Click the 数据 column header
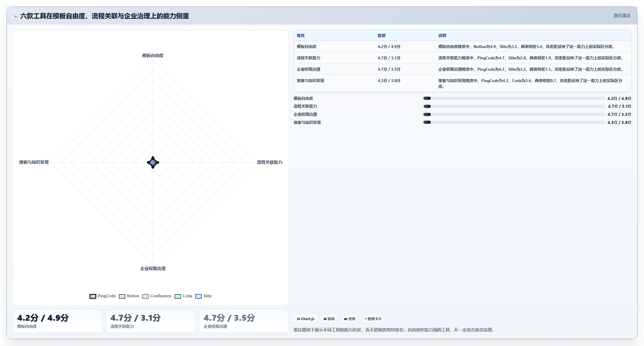Image resolution: width=644 pixels, height=346 pixels. click(x=381, y=36)
